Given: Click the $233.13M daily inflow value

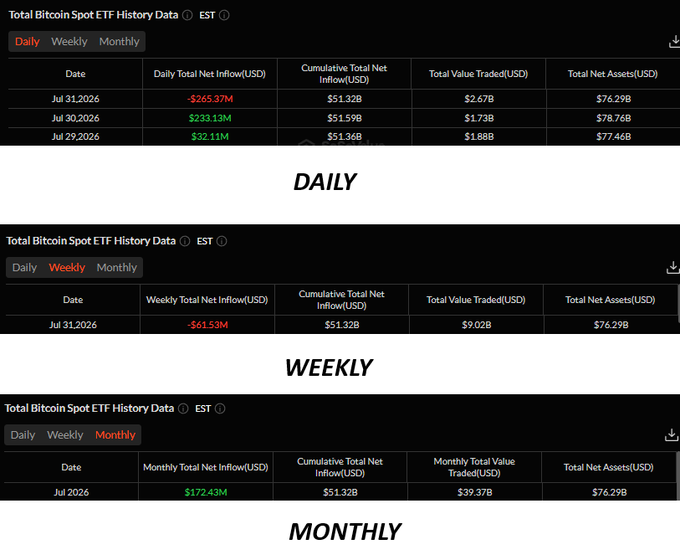Looking at the screenshot, I should coord(210,118).
